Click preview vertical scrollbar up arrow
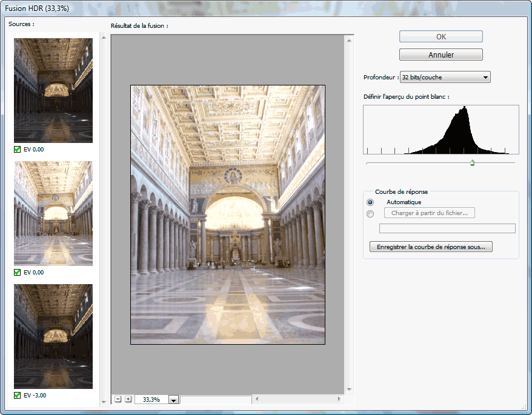Viewport: 532px width, 415px height. click(x=349, y=41)
